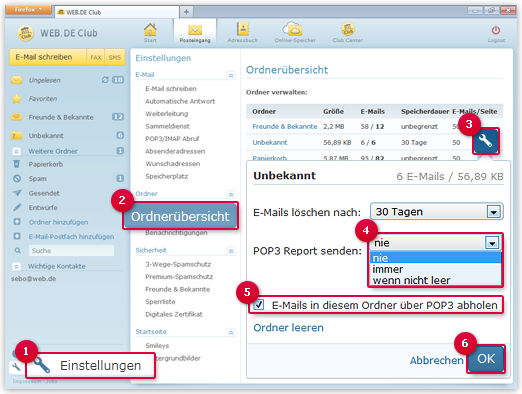Collapse the E-Mail settings section
This screenshot has width=522, height=394.
click(231, 75)
